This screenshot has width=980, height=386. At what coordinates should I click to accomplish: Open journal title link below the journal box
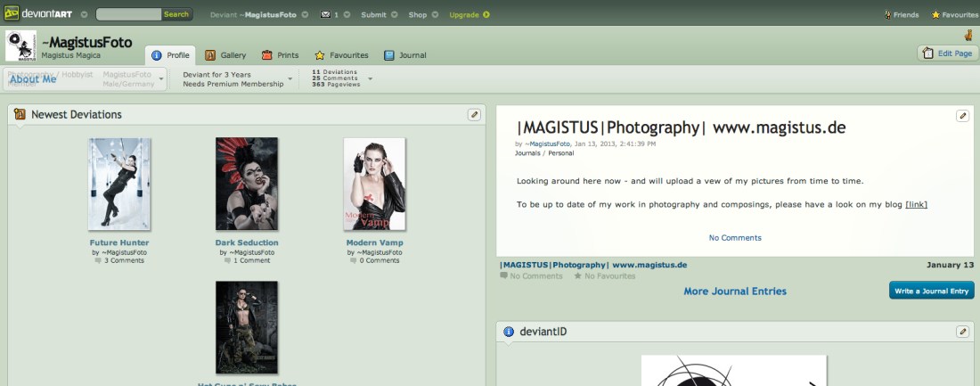click(593, 266)
